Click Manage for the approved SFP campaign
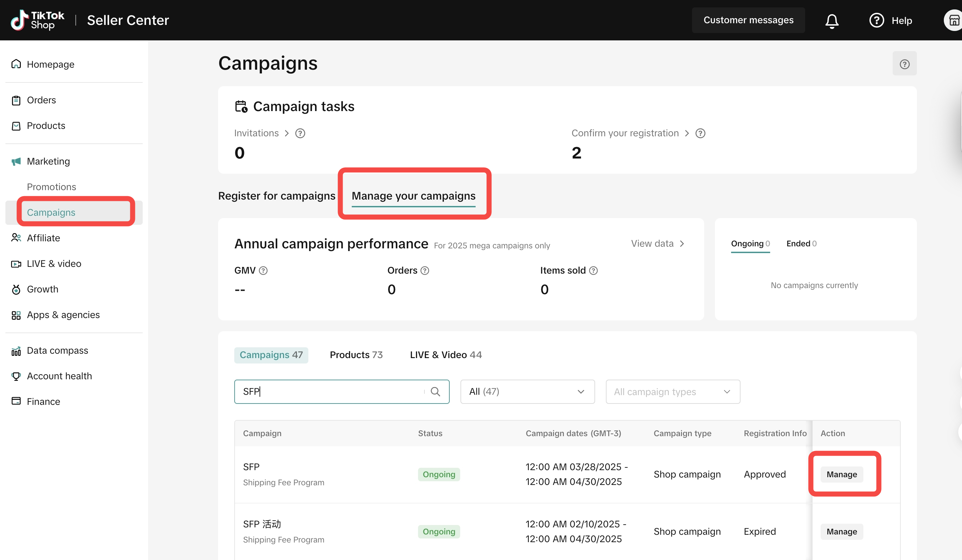Screen dimensions: 962x560 coord(841,475)
